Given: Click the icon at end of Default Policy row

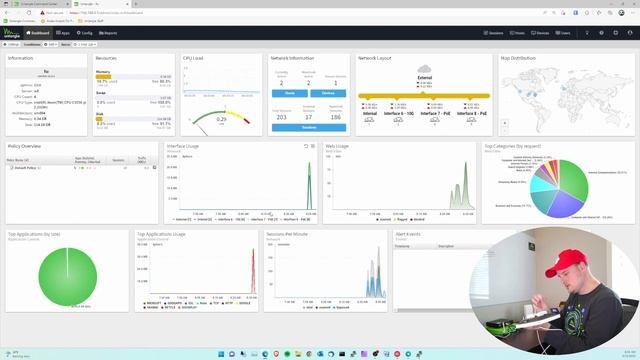Looking at the screenshot, I should click(x=154, y=168).
